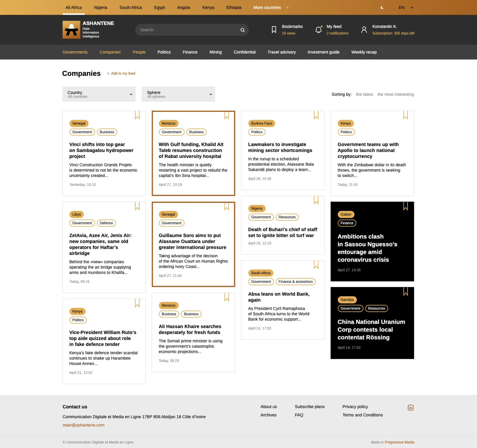Switch to the Egypt tab

coord(160,7)
